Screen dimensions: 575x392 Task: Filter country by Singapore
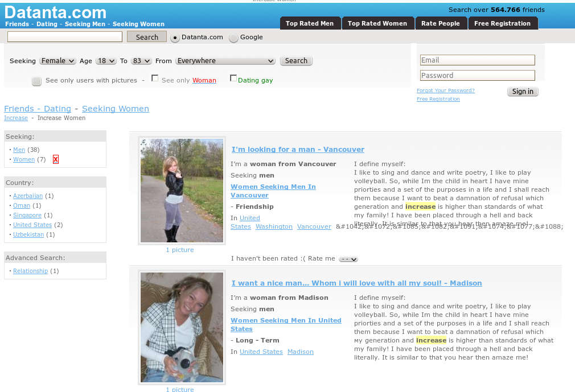tap(27, 216)
